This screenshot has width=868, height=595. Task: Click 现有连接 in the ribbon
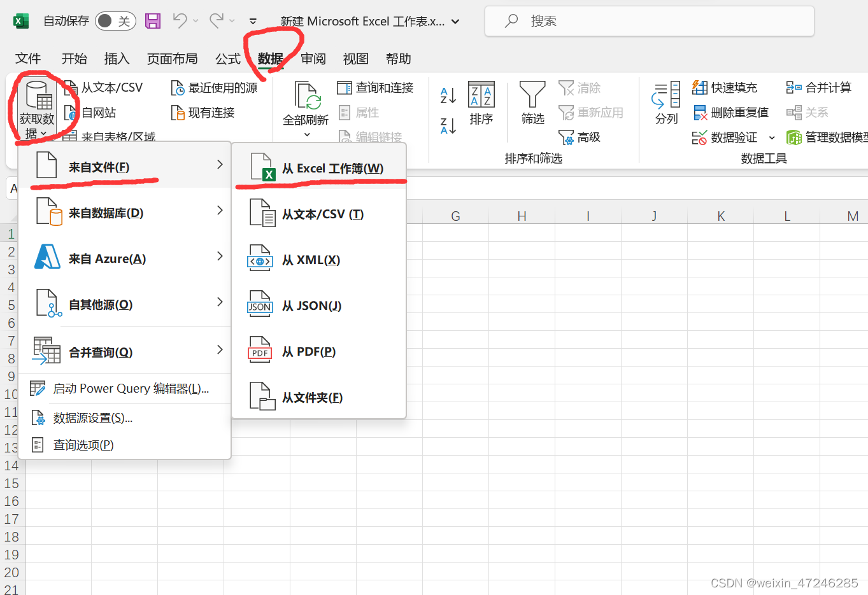[203, 113]
